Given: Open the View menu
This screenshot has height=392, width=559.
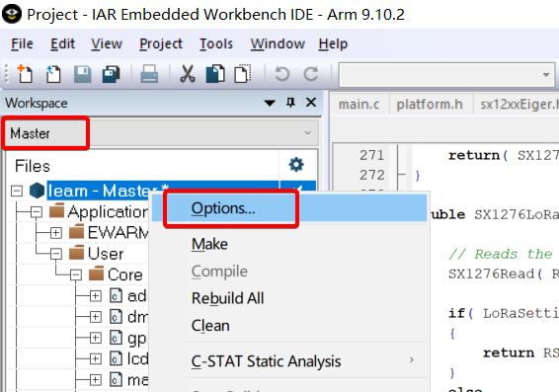Looking at the screenshot, I should click(107, 43).
